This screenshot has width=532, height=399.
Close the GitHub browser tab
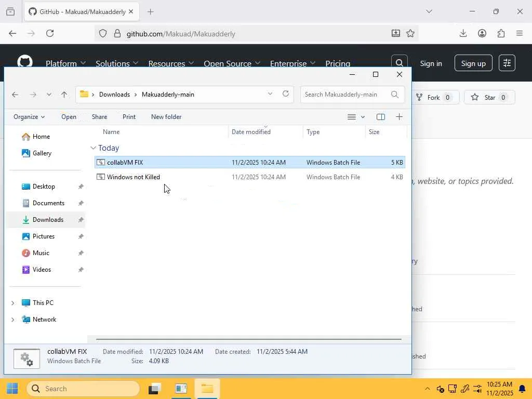point(131,12)
